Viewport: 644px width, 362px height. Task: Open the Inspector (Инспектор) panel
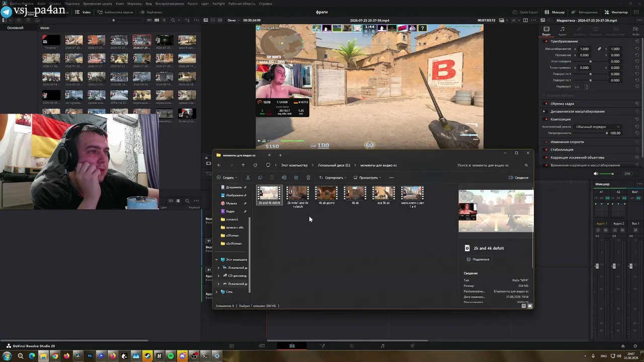coord(616,12)
